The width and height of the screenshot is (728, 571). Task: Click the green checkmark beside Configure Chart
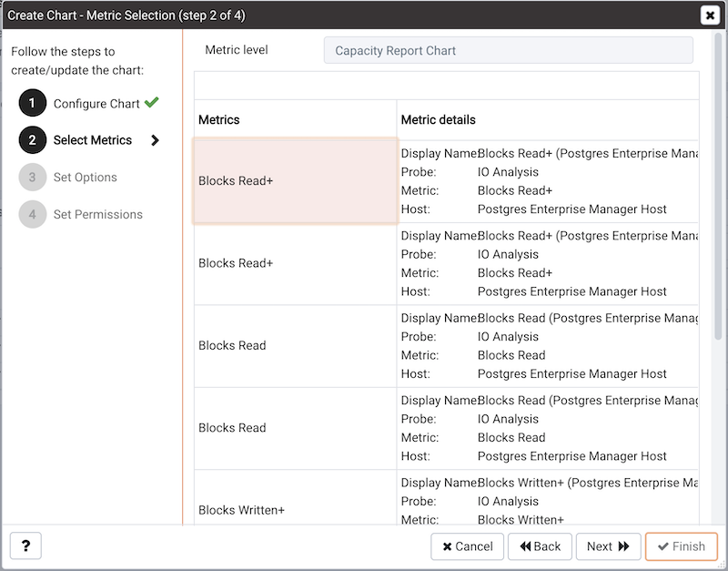pos(151,102)
